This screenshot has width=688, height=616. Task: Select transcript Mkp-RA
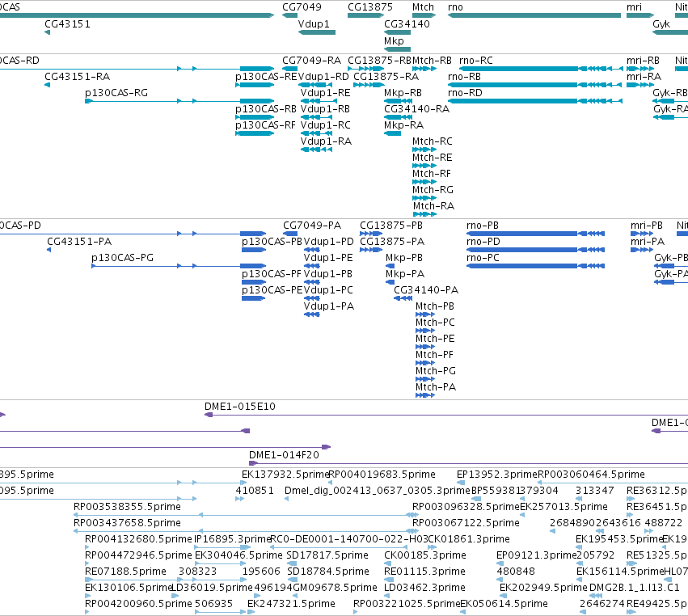coord(392,133)
